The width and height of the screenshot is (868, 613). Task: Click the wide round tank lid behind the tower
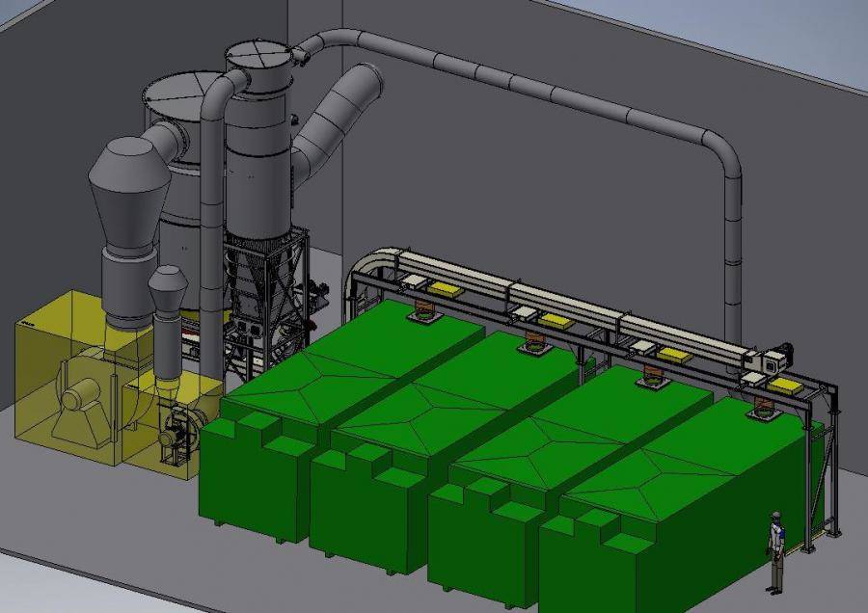point(174,94)
